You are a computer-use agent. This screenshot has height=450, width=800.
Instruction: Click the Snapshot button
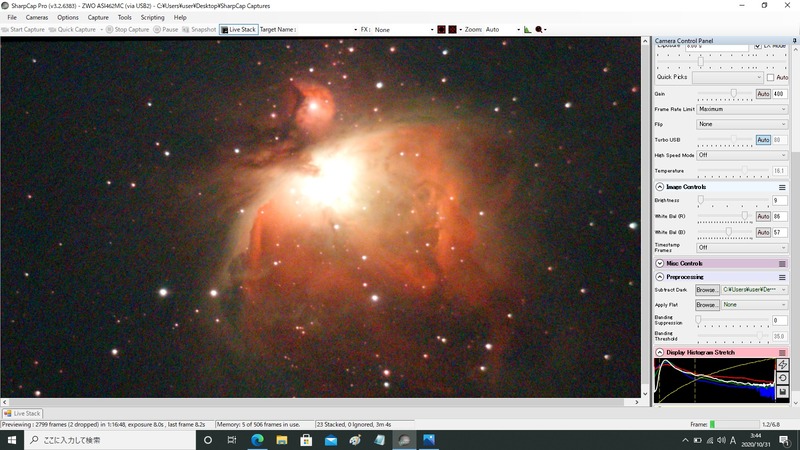click(199, 30)
